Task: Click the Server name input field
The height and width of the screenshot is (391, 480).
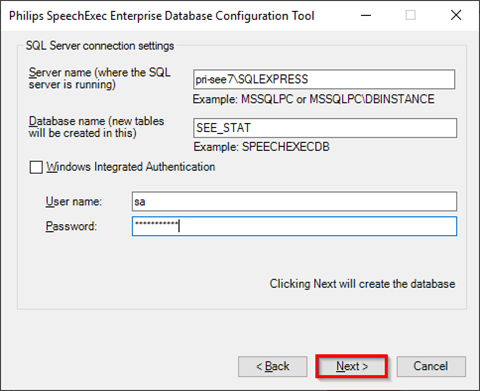Action: pos(324,79)
